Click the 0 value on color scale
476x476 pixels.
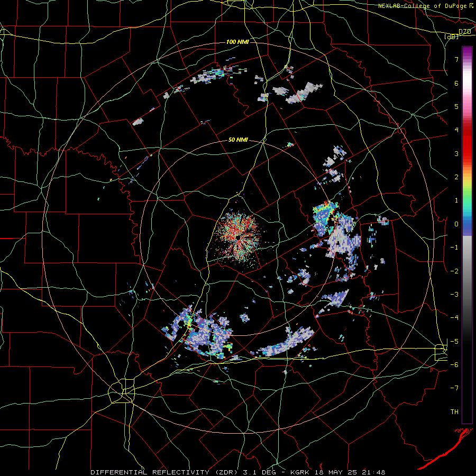(456, 224)
